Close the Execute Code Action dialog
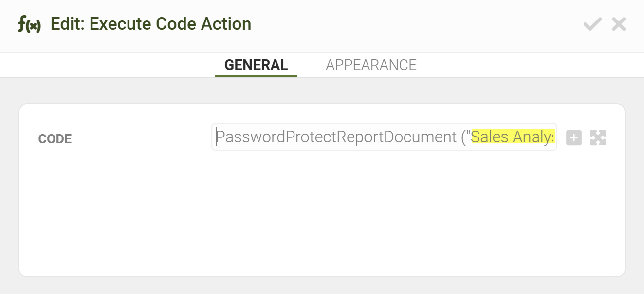 (x=619, y=24)
